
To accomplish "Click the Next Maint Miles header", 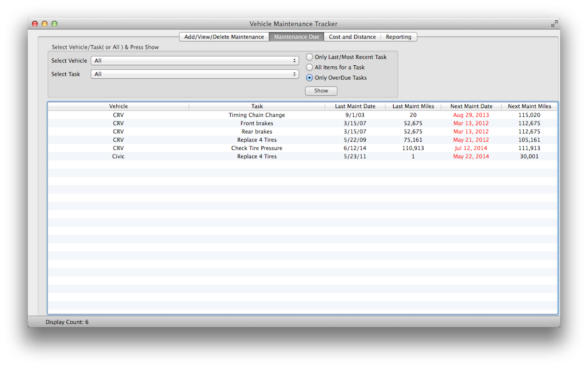I will (529, 106).
